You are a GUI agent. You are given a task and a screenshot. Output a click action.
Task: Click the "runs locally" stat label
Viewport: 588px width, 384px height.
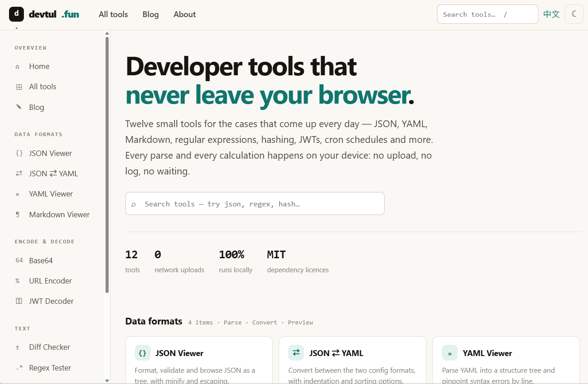click(x=236, y=270)
